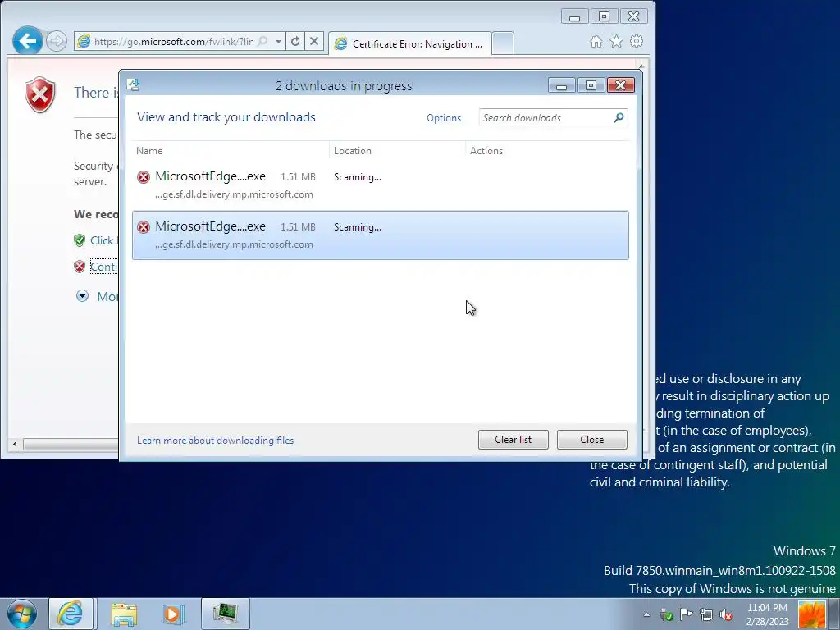Click the refresh button in the address bar
The height and width of the screenshot is (630, 840).
(295, 41)
